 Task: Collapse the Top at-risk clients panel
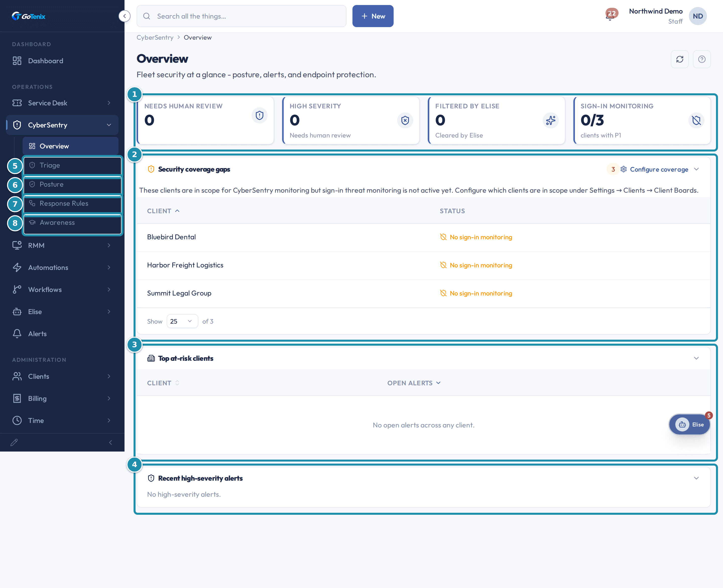pyautogui.click(x=696, y=358)
